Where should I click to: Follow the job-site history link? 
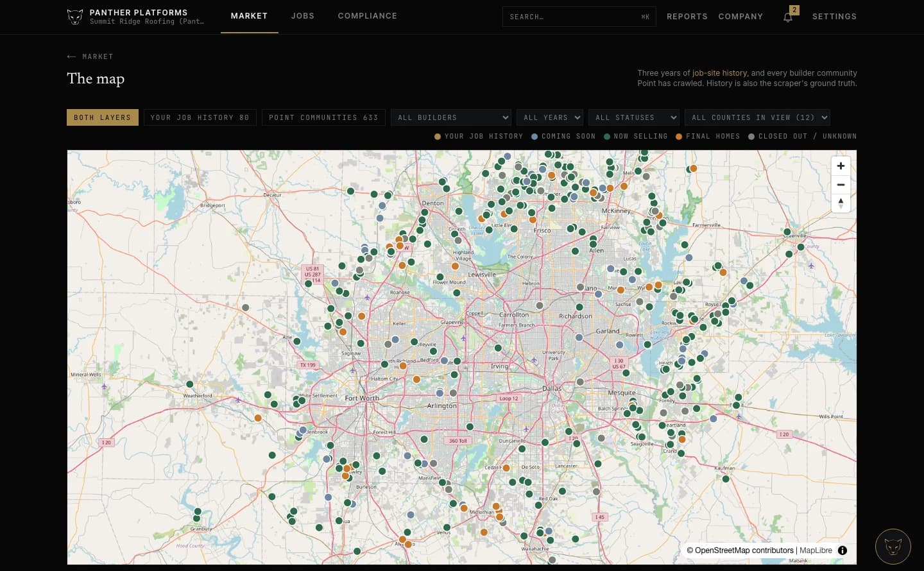point(719,73)
